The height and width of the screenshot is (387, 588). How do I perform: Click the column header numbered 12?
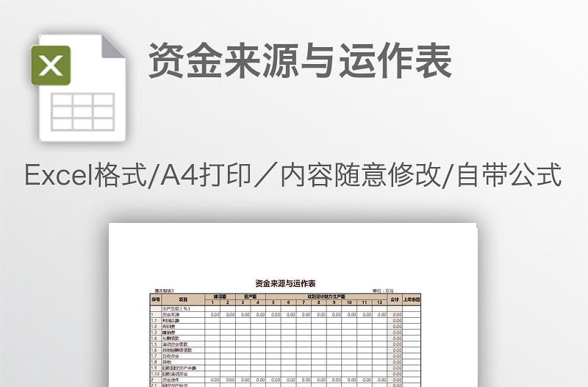click(x=379, y=302)
